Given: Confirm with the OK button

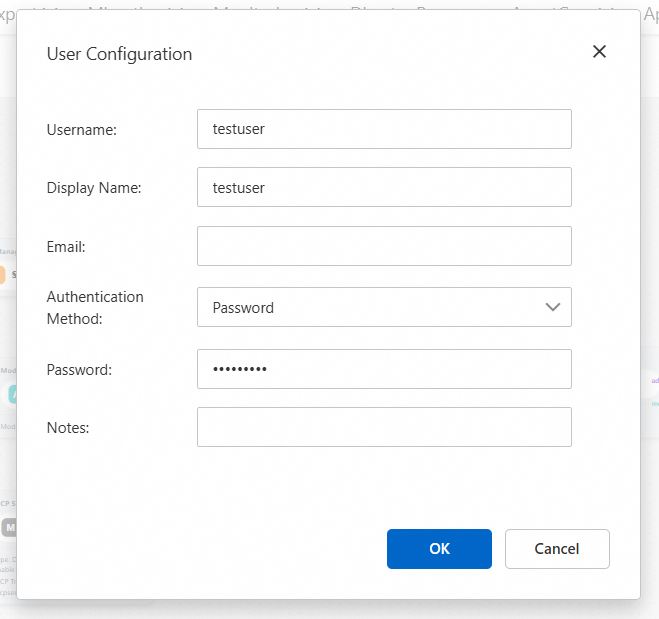Looking at the screenshot, I should (x=439, y=549).
